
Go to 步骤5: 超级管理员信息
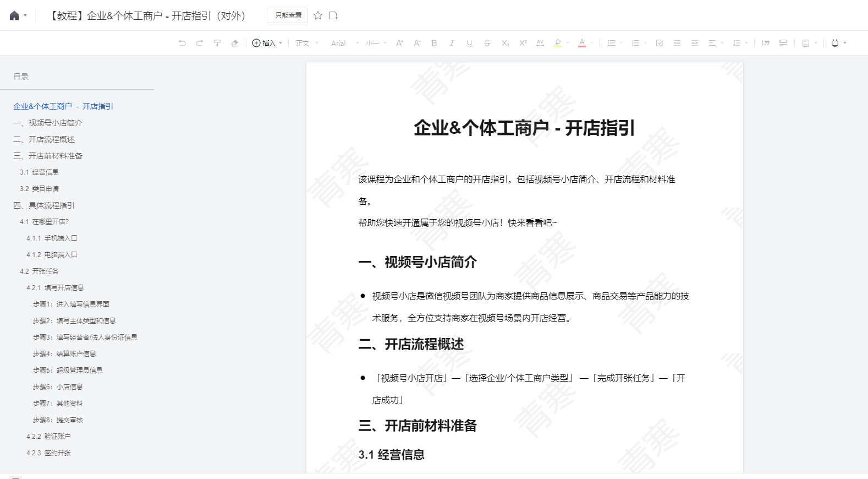point(68,371)
